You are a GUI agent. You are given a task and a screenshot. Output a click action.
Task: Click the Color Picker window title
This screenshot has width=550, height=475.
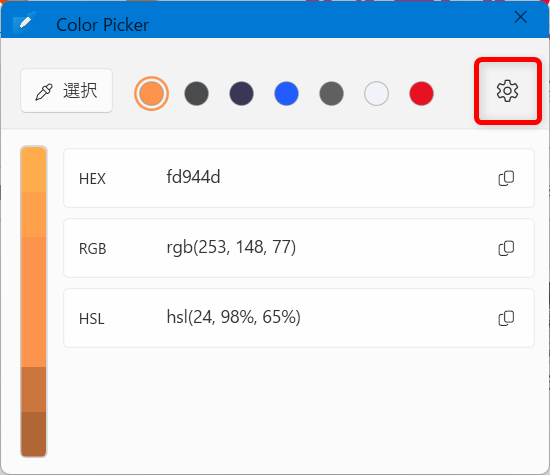[103, 25]
